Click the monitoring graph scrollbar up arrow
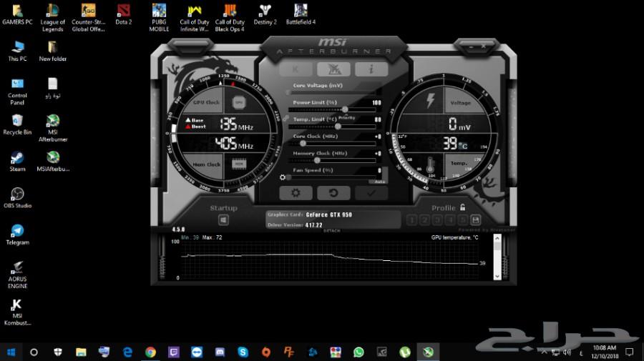Image resolution: width=644 pixels, height=361 pixels. pos(497,238)
